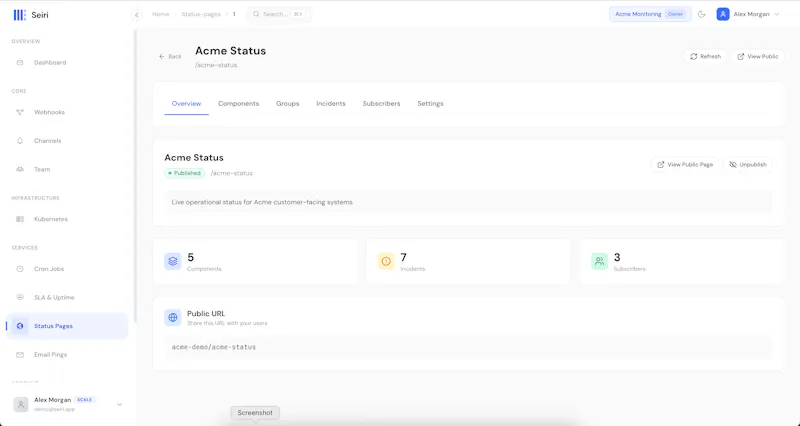Focus the Search input field
The image size is (800, 426).
coord(279,14)
